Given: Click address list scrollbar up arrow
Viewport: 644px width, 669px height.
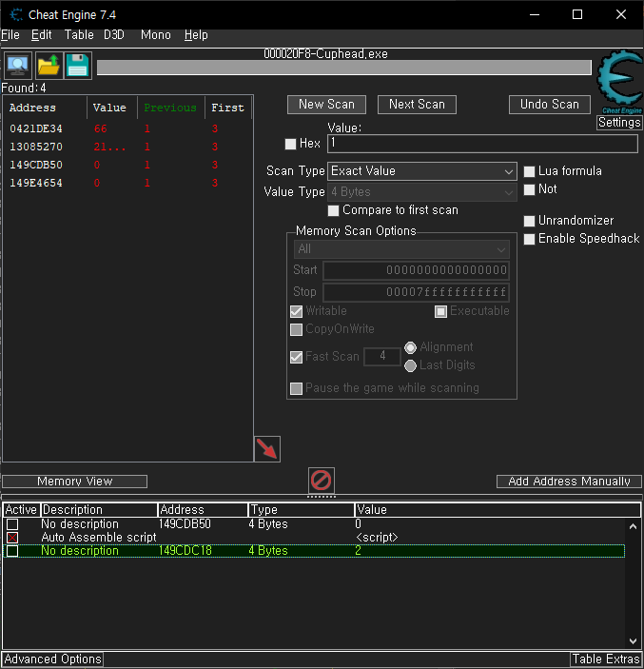Looking at the screenshot, I should click(633, 526).
